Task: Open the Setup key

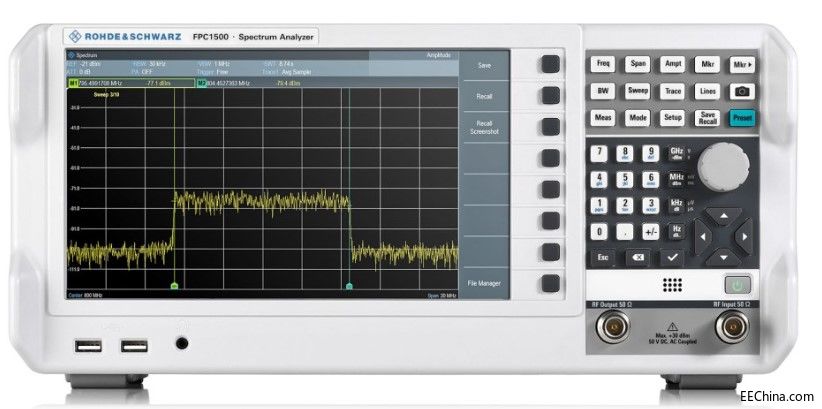Action: [x=673, y=117]
